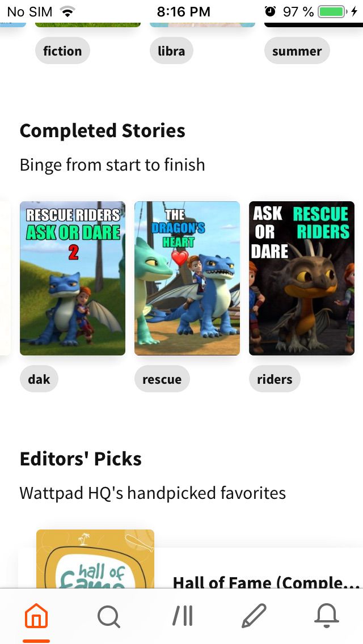Tap the Wi-Fi icon in status bar
363x644 pixels.
(67, 11)
